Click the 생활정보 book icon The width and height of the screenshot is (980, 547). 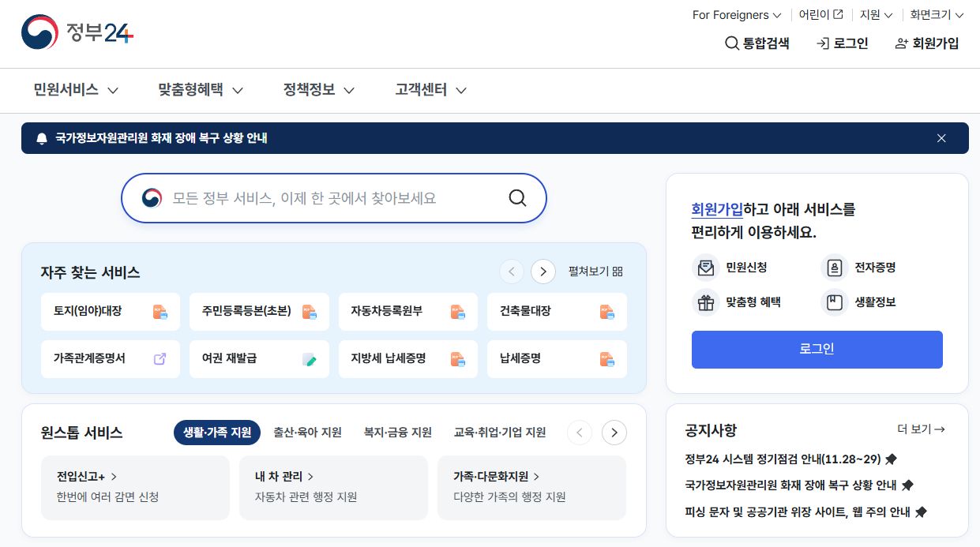(835, 302)
